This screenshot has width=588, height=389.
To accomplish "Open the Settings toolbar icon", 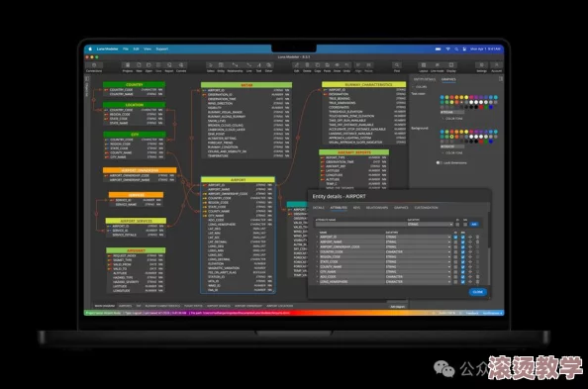I will [481, 65].
